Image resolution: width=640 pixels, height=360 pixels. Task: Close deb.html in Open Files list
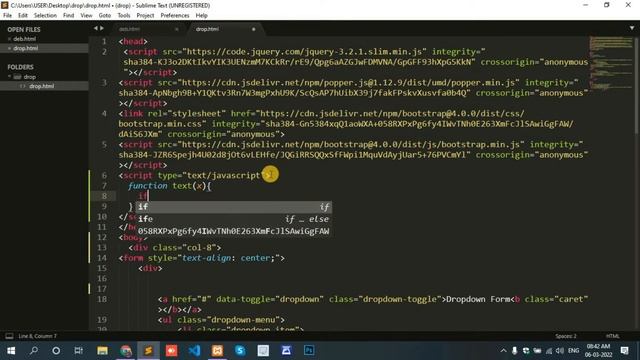pyautogui.click(x=9, y=39)
